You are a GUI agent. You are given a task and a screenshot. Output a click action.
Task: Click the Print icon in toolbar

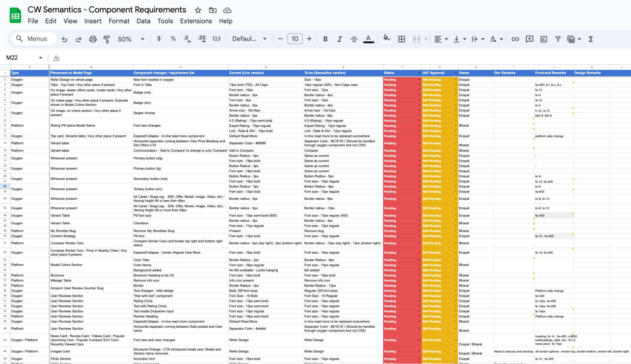[x=93, y=39]
